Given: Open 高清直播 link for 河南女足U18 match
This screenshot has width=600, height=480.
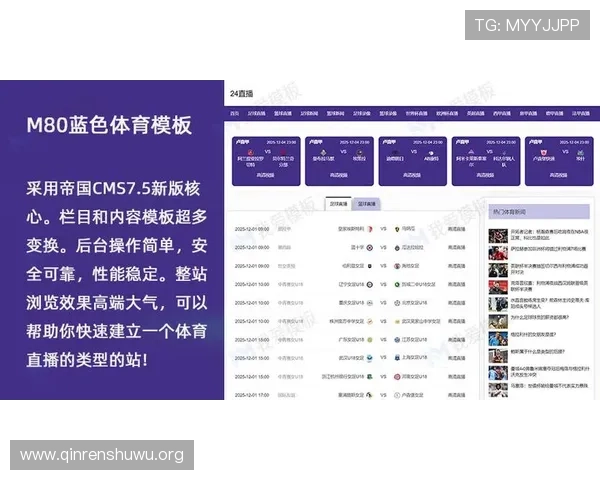Looking at the screenshot, I should pos(456,377).
